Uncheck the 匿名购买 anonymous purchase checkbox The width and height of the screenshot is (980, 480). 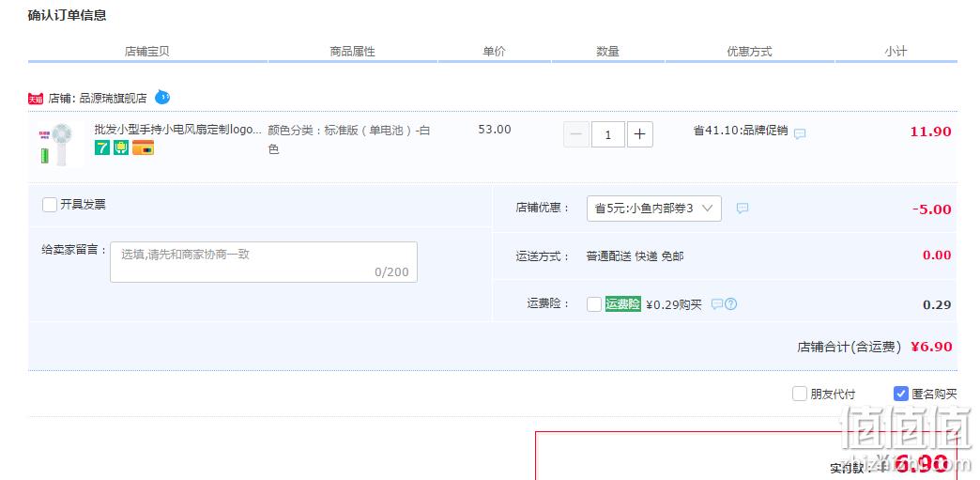coord(900,394)
